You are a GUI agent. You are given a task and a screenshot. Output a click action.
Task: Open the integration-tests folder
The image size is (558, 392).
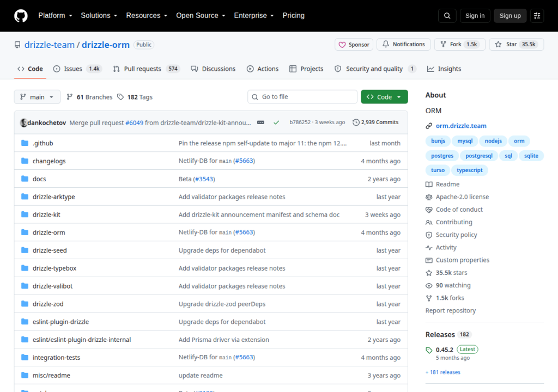pos(56,358)
